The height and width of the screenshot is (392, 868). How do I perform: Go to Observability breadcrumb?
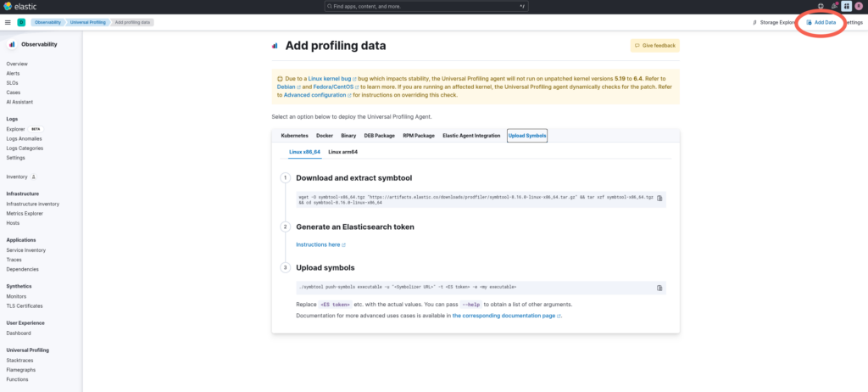click(47, 22)
